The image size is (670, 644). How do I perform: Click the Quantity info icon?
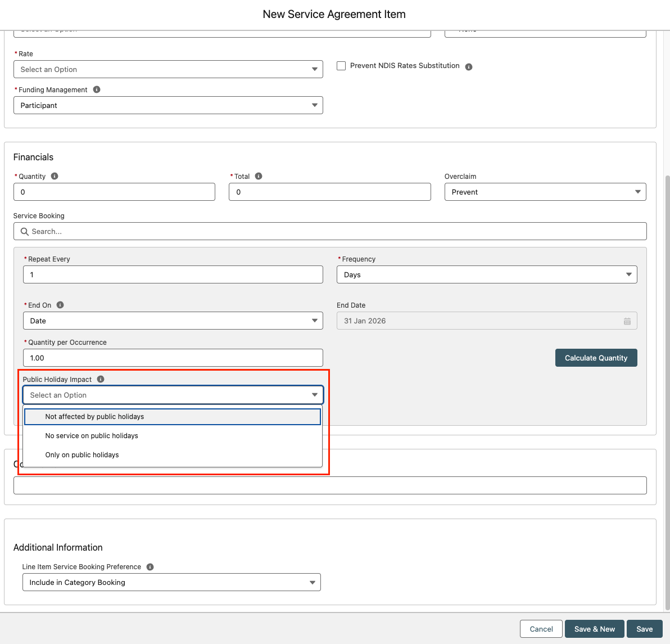[55, 176]
